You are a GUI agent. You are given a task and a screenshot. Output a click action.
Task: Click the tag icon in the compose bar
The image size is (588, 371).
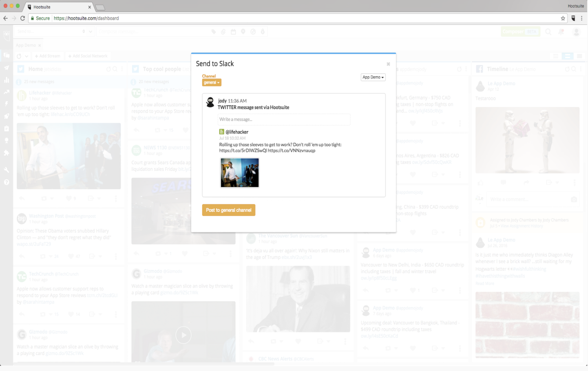pyautogui.click(x=213, y=32)
